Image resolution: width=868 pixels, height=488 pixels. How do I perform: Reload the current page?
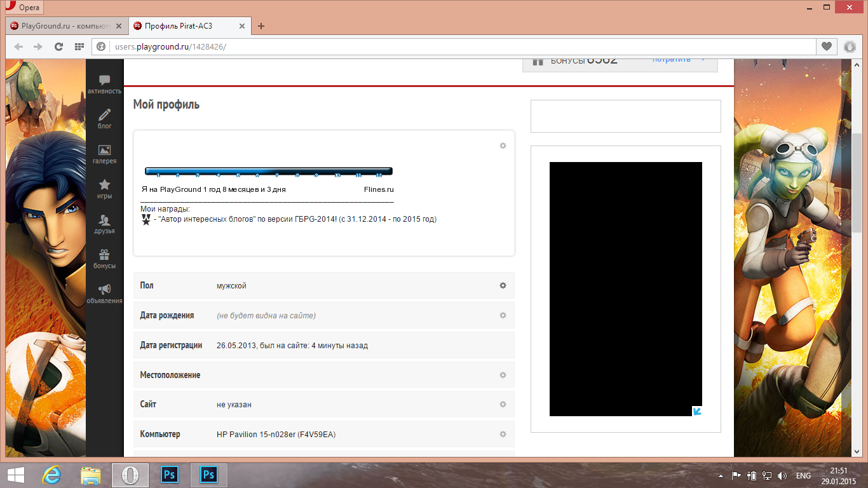click(59, 46)
